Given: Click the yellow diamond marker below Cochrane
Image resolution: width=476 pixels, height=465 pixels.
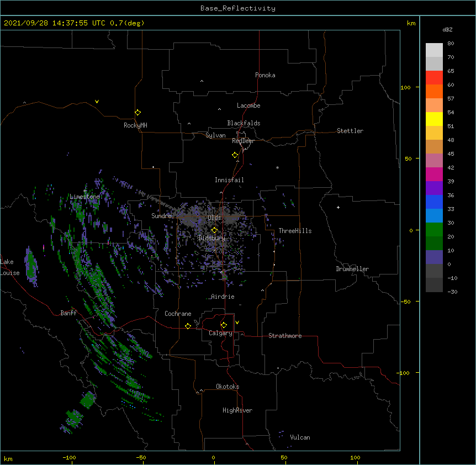Looking at the screenshot, I should 188,326.
